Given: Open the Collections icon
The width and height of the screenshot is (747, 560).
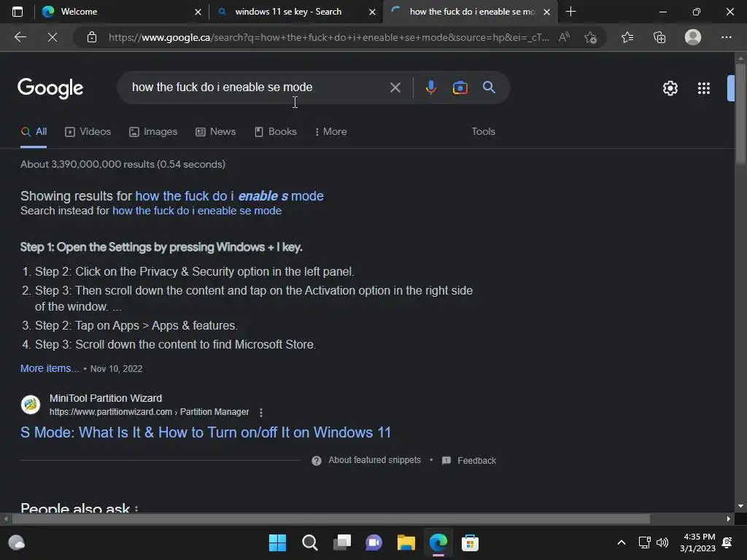Looking at the screenshot, I should pos(659,37).
